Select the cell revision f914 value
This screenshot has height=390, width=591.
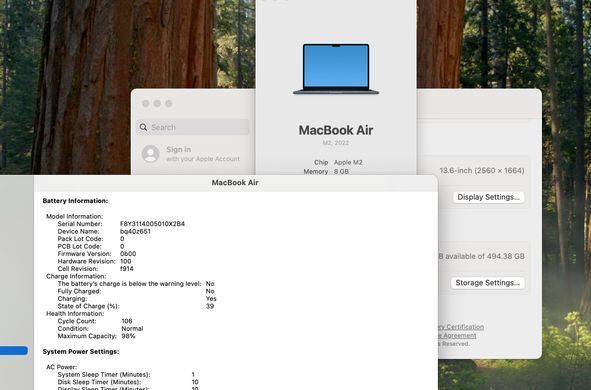click(127, 269)
